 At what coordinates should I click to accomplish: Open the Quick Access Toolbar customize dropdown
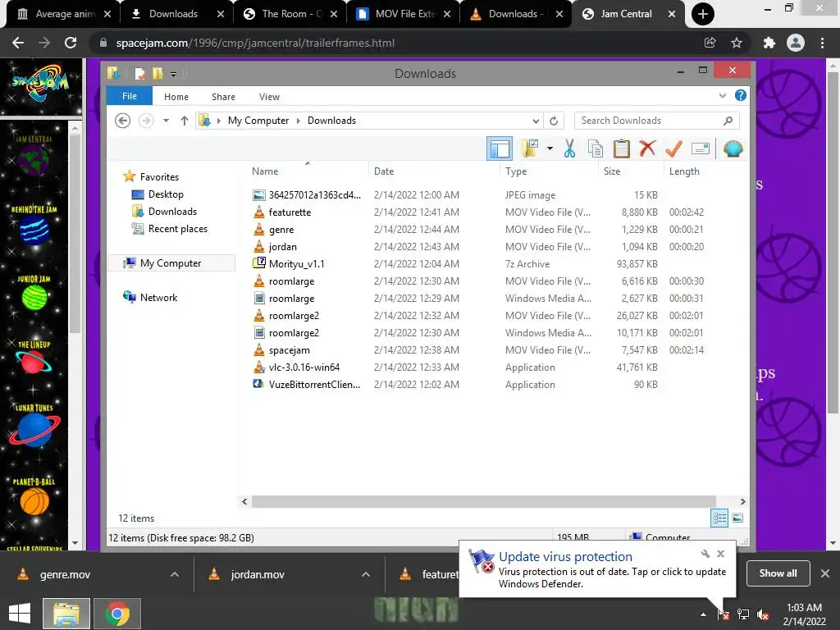pyautogui.click(x=174, y=74)
